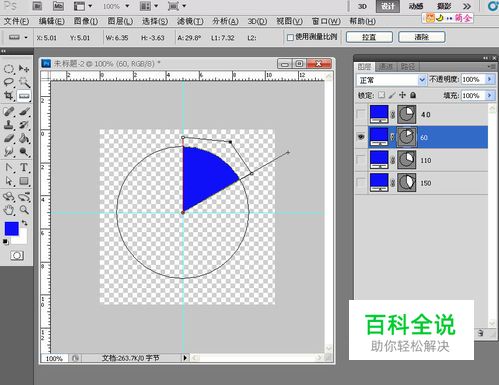Select the Elliptical Marquee tool

coord(9,69)
